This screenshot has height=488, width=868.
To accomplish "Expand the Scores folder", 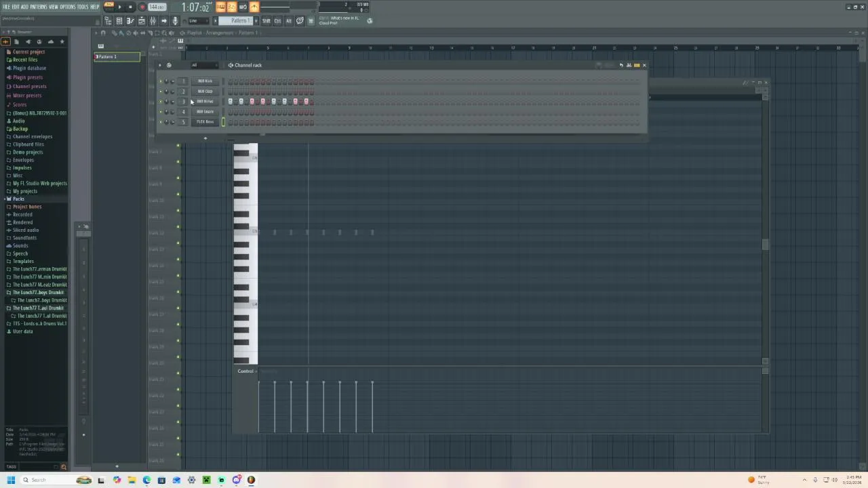I will [20, 104].
